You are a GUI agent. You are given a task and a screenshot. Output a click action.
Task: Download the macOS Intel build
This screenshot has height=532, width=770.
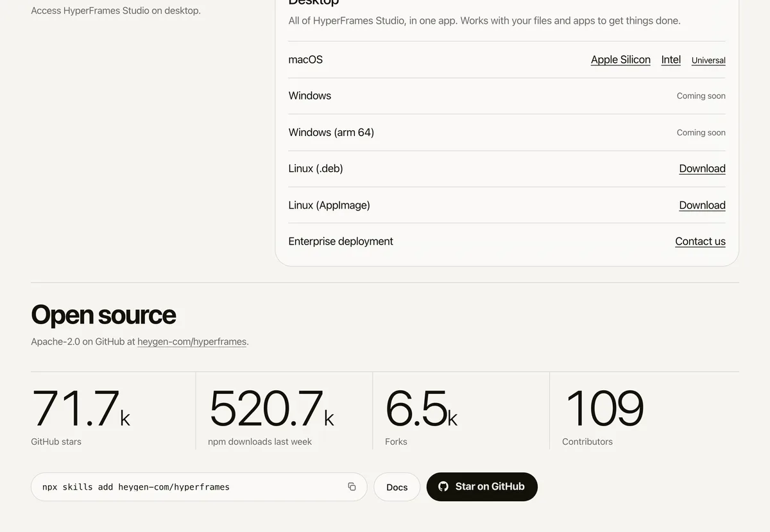671,60
